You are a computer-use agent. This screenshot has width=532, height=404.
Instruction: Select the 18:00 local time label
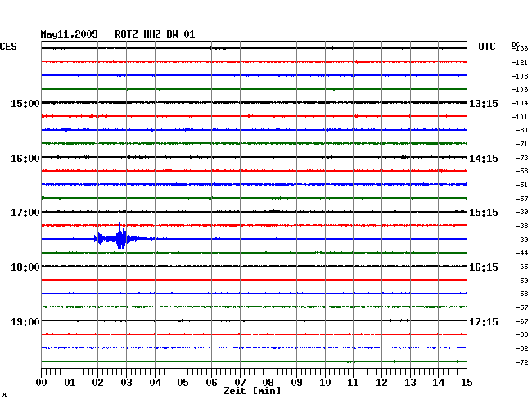pyautogui.click(x=25, y=267)
